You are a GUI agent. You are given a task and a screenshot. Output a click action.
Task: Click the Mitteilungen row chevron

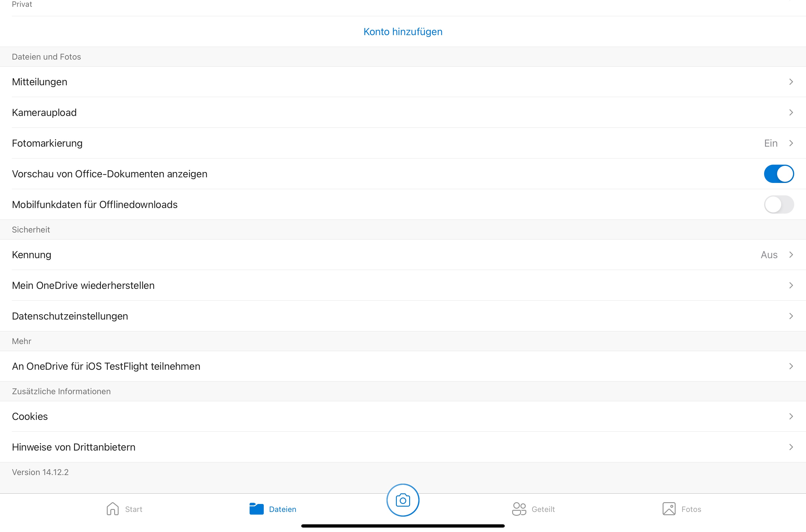pos(791,82)
